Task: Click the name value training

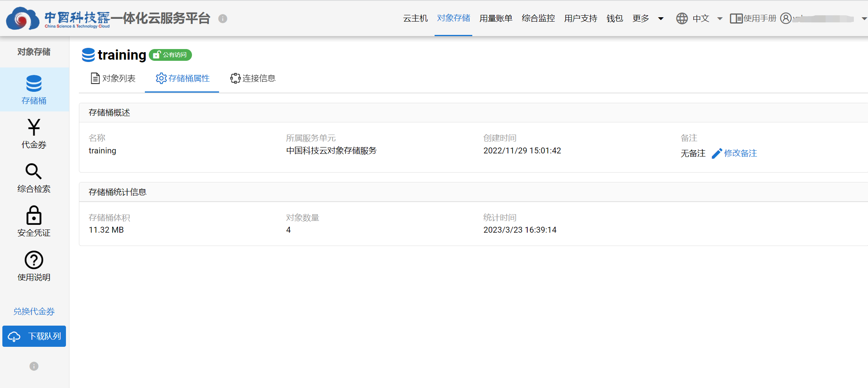Action: click(102, 151)
